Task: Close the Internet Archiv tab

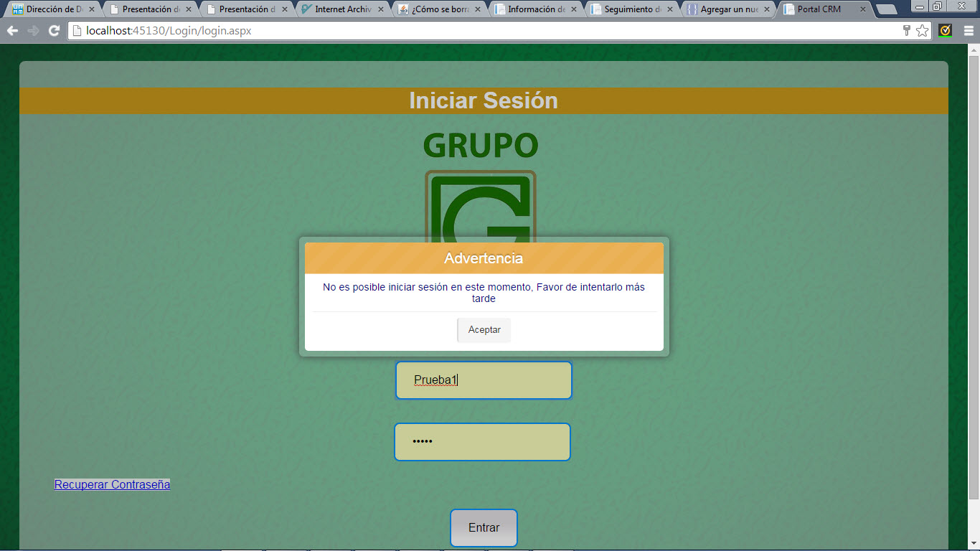Action: pos(381,10)
